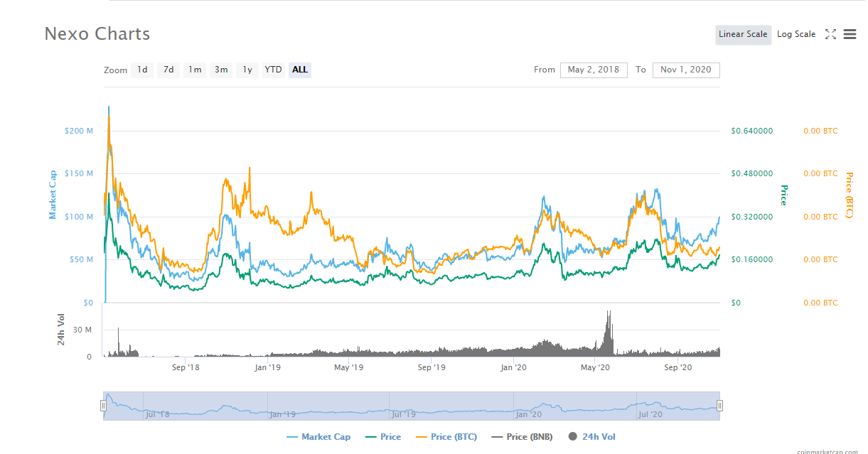This screenshot has height=454, width=868.
Task: Click the Jul '20 navigator label
Action: pyautogui.click(x=650, y=414)
